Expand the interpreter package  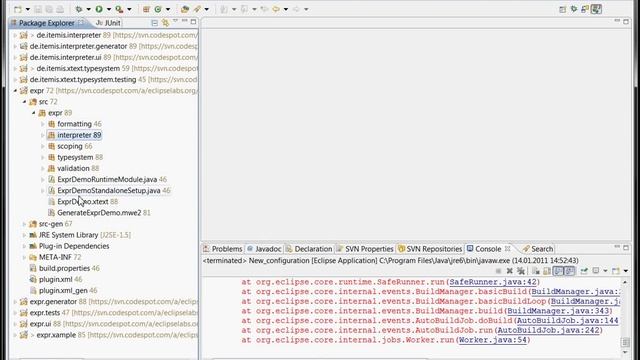[x=43, y=135]
